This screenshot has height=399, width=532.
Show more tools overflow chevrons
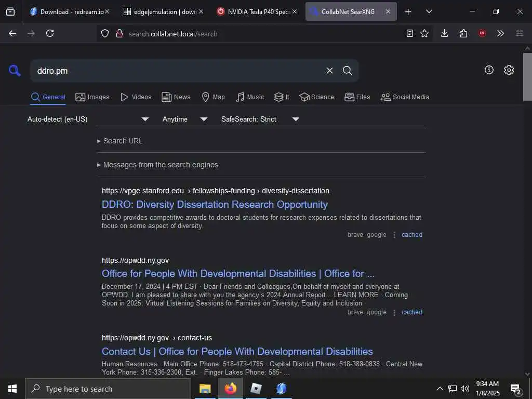click(x=500, y=33)
